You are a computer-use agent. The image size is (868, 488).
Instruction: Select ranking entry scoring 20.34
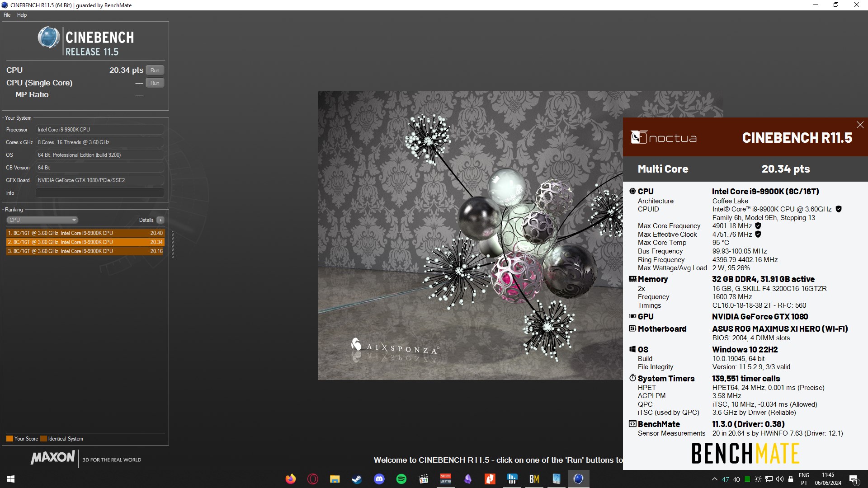[85, 242]
